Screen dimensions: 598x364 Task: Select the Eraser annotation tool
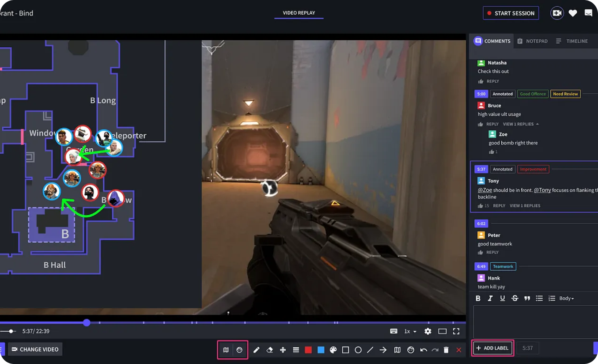pyautogui.click(x=270, y=349)
